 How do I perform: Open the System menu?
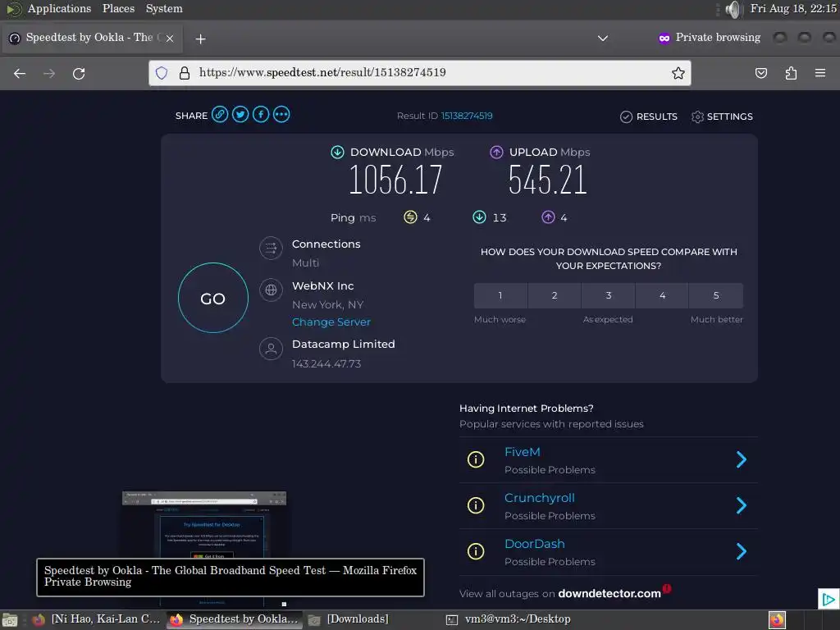point(164,8)
